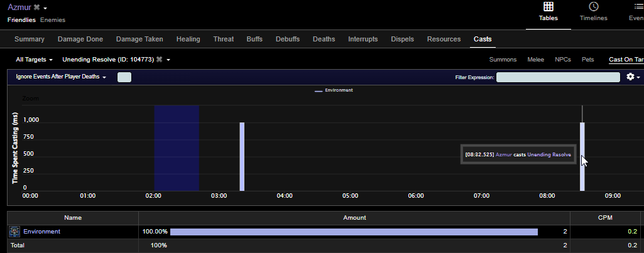Image resolution: width=644 pixels, height=253 pixels.
Task: Click the cast bar near 03:20
Action: tap(242, 156)
